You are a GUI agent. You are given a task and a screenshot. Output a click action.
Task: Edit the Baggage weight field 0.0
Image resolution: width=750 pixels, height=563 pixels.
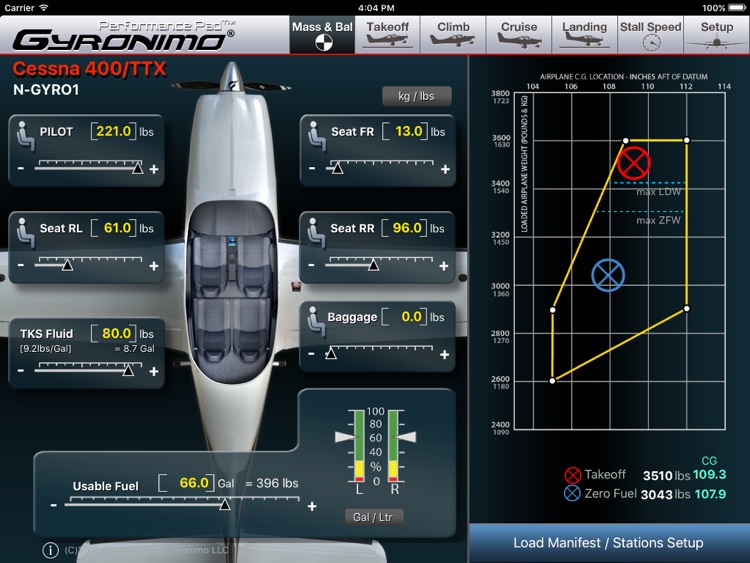pyautogui.click(x=404, y=317)
